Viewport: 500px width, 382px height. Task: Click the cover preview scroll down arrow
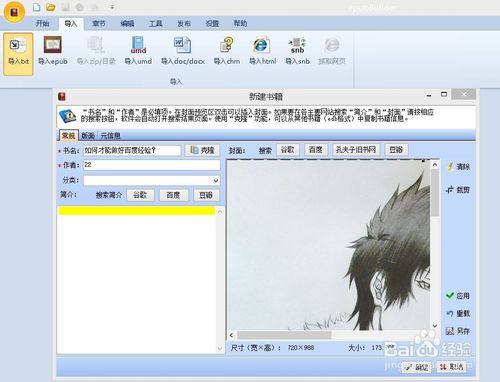435,326
